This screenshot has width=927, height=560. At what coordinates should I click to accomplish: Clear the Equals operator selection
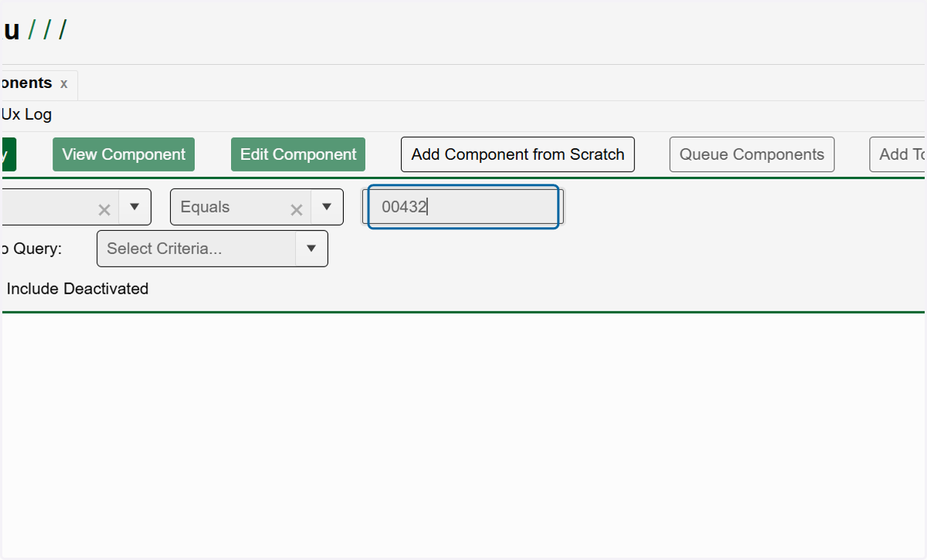296,209
